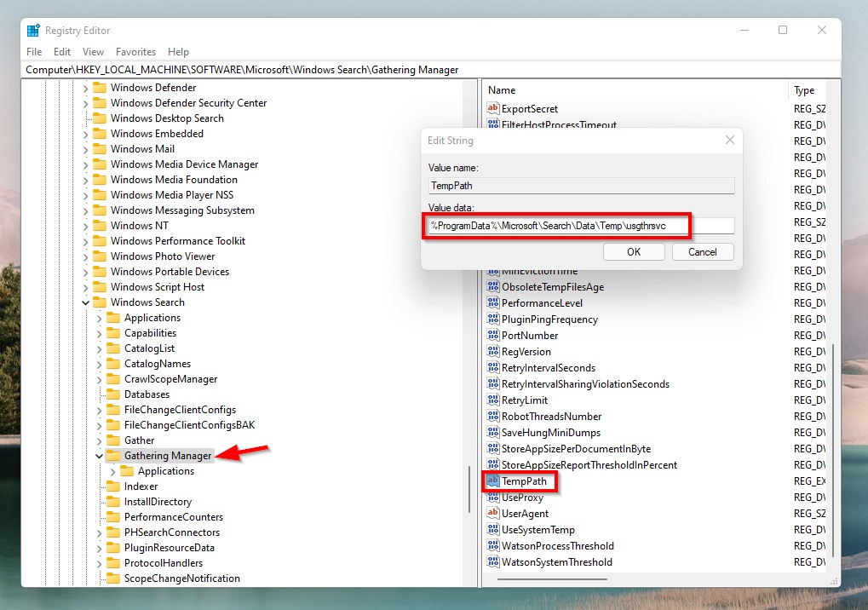Click the PortNumber DWORD icon
This screenshot has width=868, height=610.
pyautogui.click(x=492, y=336)
